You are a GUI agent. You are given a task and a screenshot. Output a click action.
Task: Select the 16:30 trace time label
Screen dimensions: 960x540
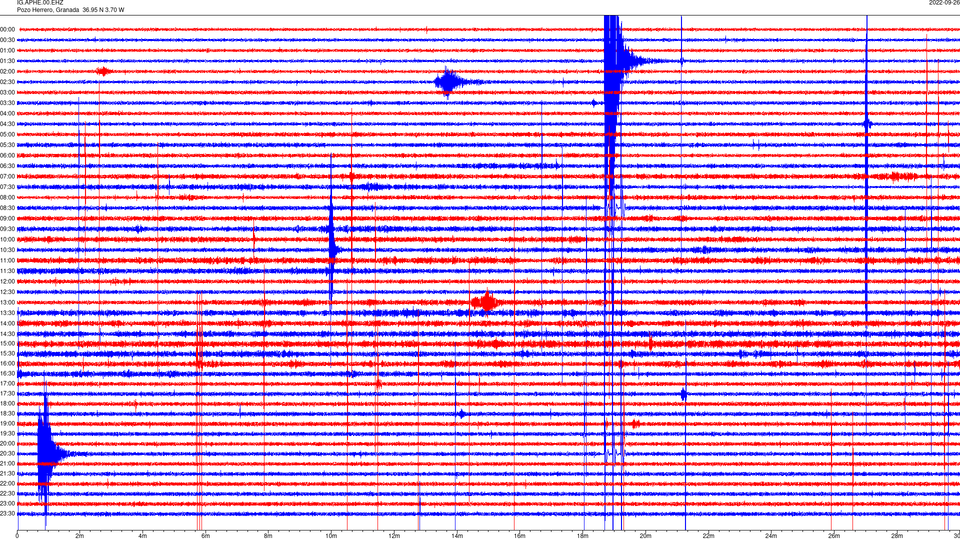pyautogui.click(x=8, y=373)
